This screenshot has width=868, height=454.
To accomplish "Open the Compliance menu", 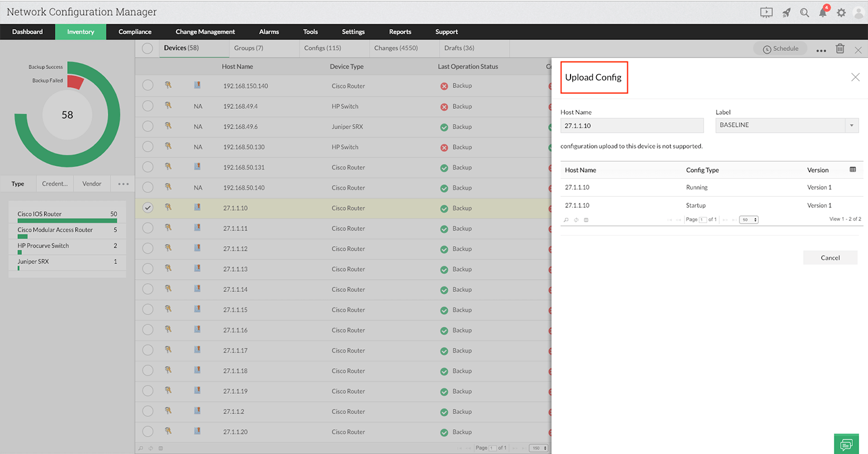I will click(x=135, y=32).
